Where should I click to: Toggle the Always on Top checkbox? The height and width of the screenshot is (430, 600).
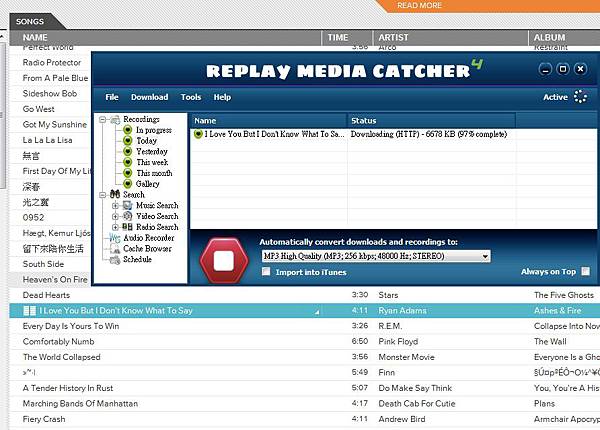point(585,271)
